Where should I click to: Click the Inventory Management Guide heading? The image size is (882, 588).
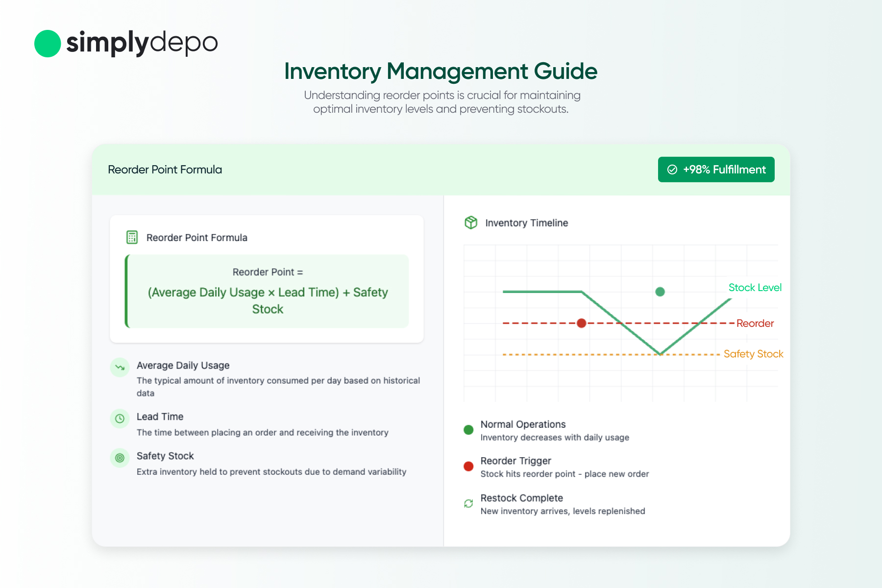point(441,71)
